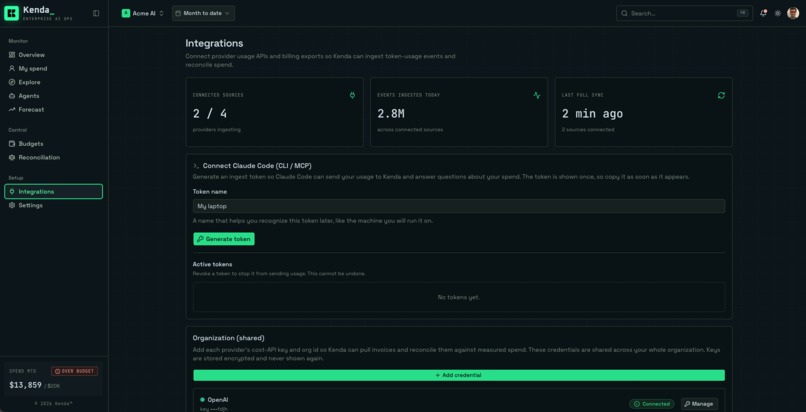Open Reconciliation page
This screenshot has width=806, height=412.
tap(53, 158)
